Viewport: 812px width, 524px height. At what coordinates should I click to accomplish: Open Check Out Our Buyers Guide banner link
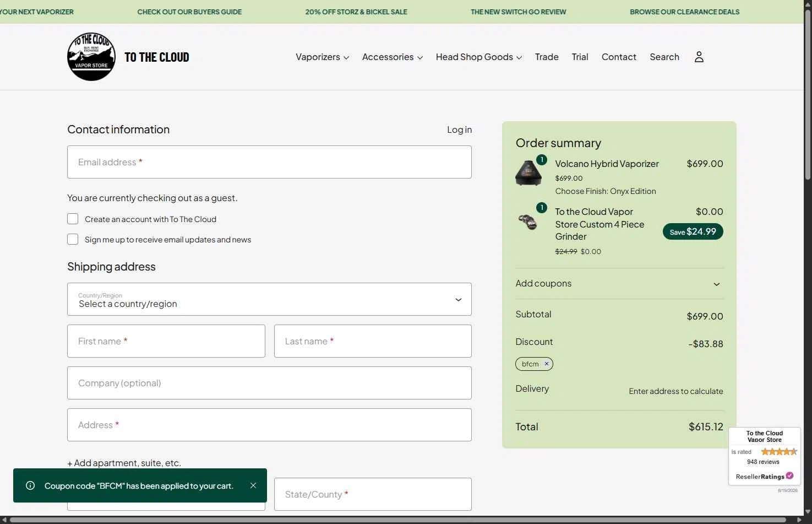[189, 12]
